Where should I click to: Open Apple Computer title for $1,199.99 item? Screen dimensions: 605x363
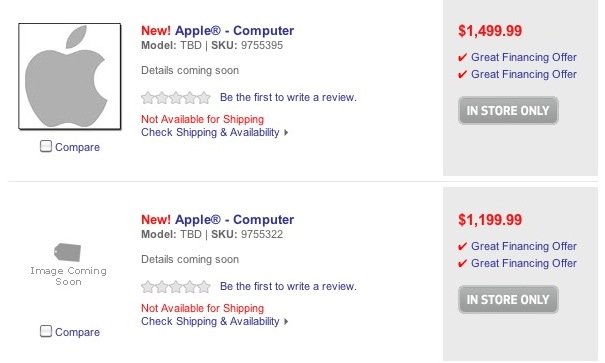217,219
